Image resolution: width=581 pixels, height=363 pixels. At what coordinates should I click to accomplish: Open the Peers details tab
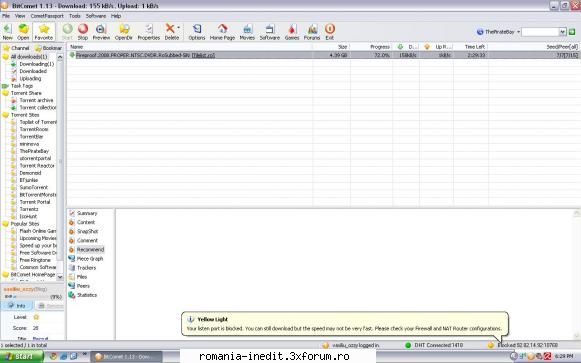[83, 286]
